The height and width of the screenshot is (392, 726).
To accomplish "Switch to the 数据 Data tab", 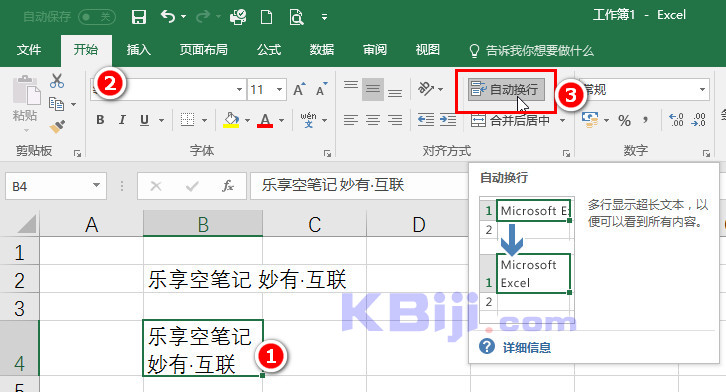I will click(322, 50).
